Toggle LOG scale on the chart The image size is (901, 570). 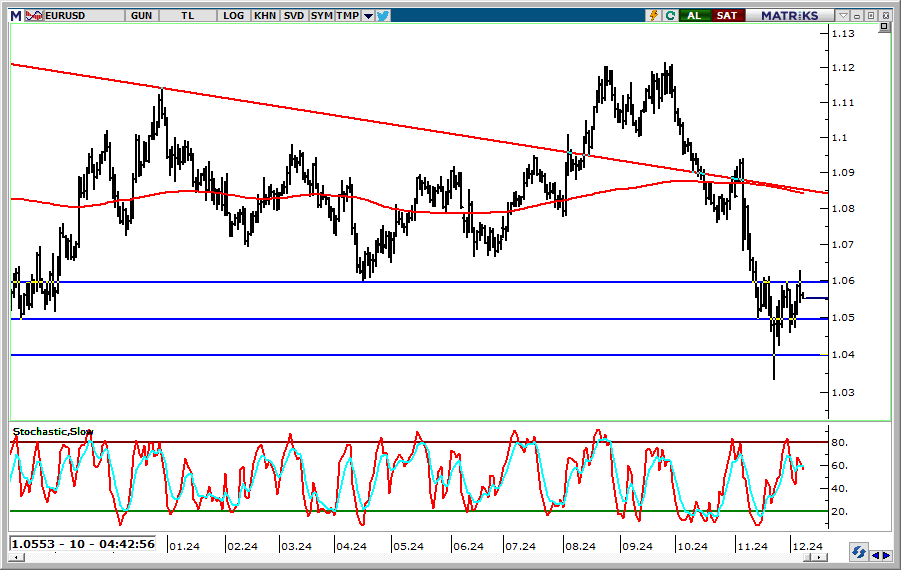234,15
